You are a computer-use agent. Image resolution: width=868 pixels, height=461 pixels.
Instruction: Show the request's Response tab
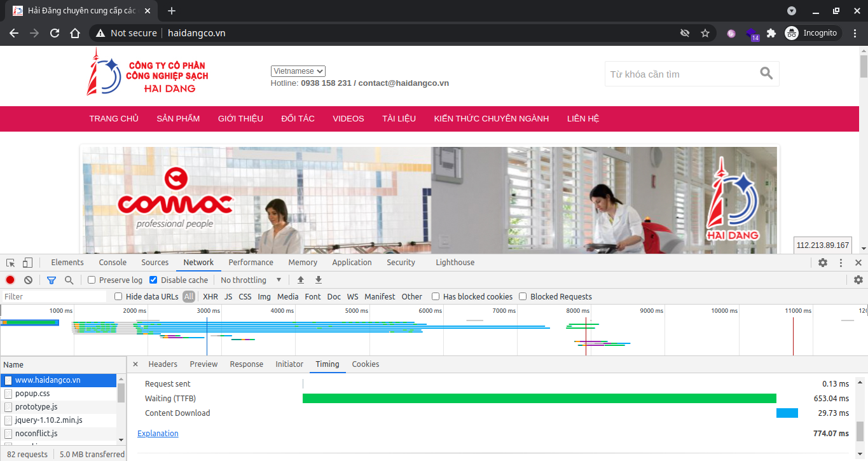click(x=247, y=364)
